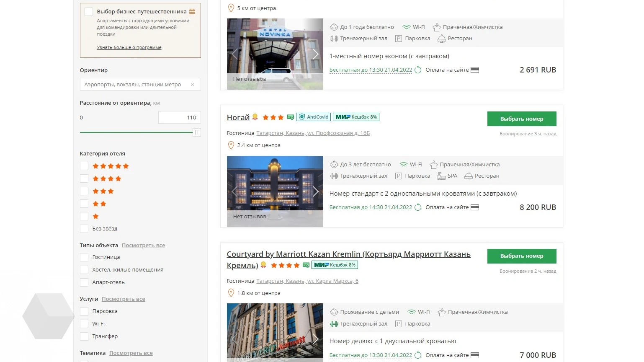
Task: Open Ногай address link on Профсоюзная street
Action: point(313,133)
